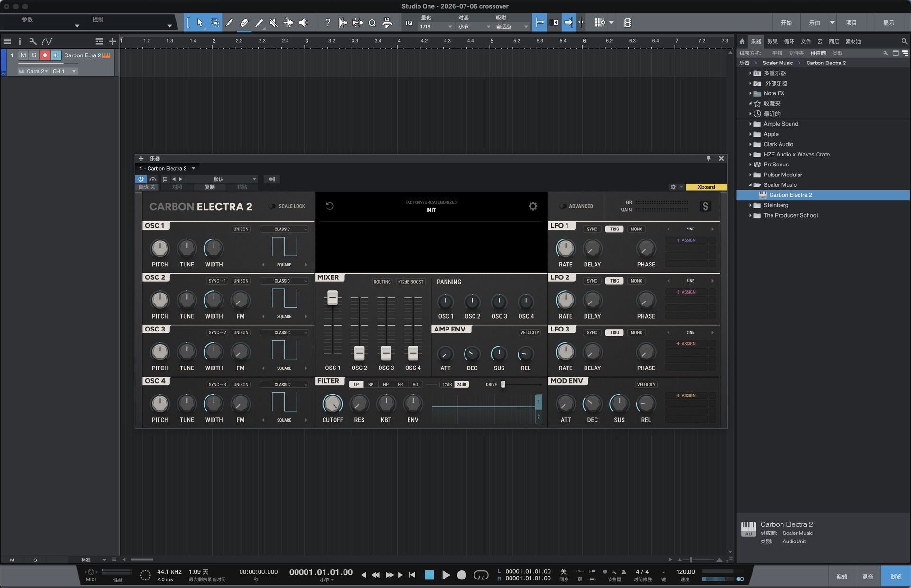Image resolution: width=911 pixels, height=588 pixels.
Task: Click the 混音 button at bottom
Action: pyautogui.click(x=867, y=577)
